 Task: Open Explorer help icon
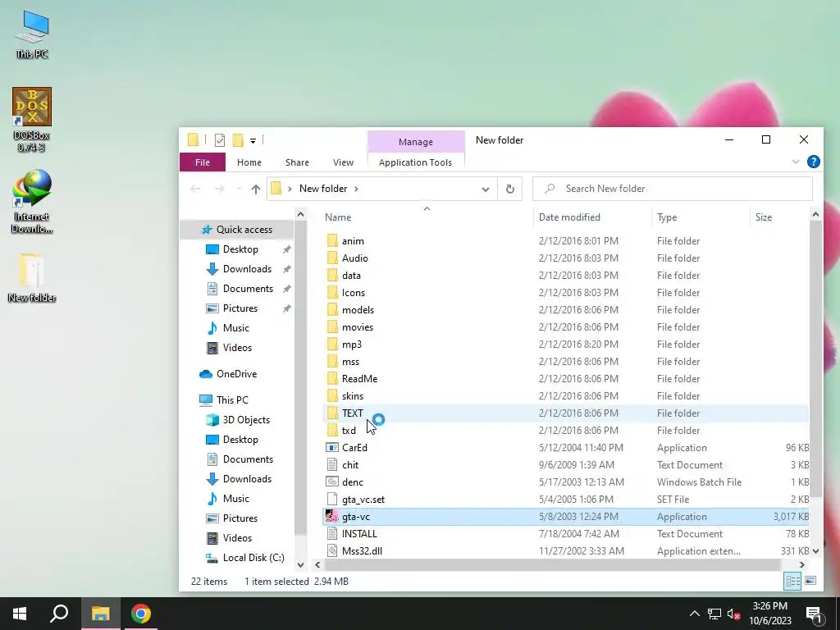pyautogui.click(x=813, y=162)
